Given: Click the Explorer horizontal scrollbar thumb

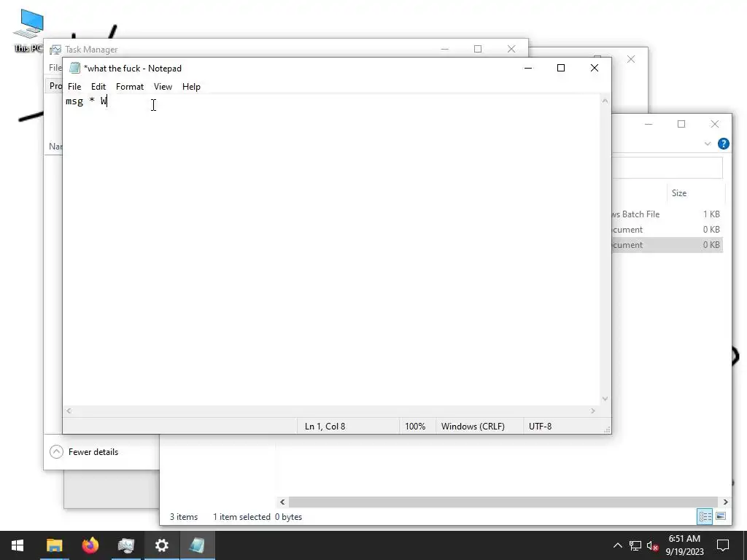Looking at the screenshot, I should tap(503, 502).
